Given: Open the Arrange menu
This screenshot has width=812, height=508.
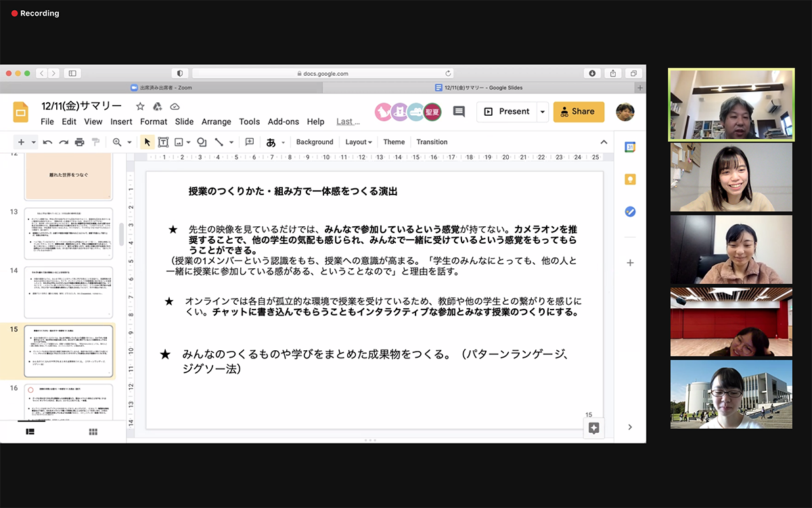Looking at the screenshot, I should pyautogui.click(x=217, y=122).
